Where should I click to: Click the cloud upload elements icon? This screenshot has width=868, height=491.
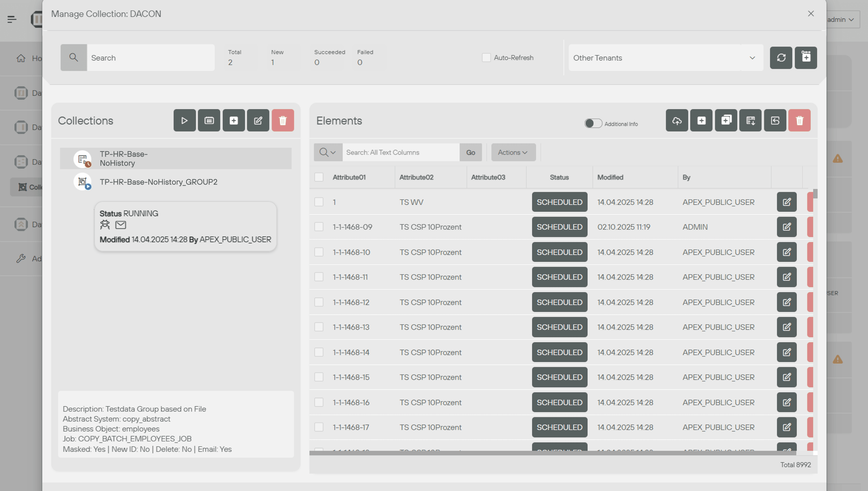(676, 120)
